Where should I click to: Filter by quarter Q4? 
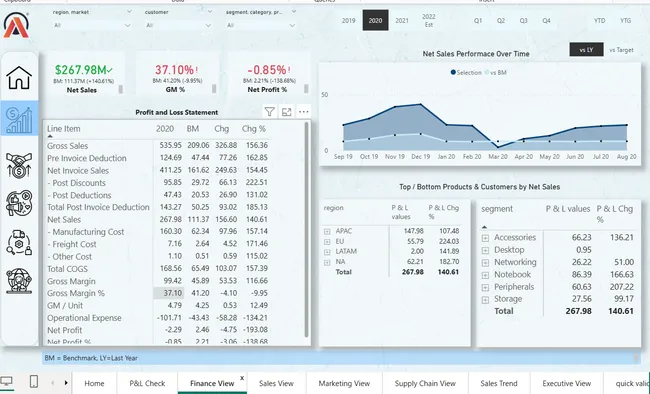pyautogui.click(x=546, y=20)
